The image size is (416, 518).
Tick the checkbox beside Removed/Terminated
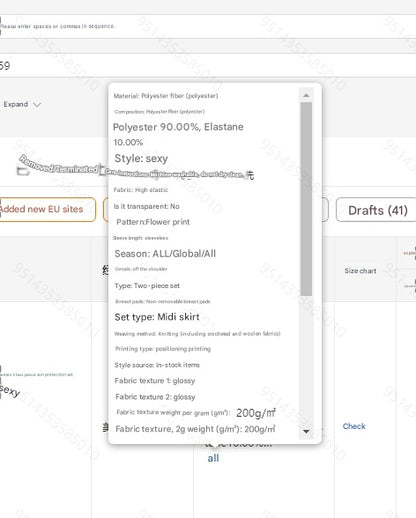coord(23,171)
